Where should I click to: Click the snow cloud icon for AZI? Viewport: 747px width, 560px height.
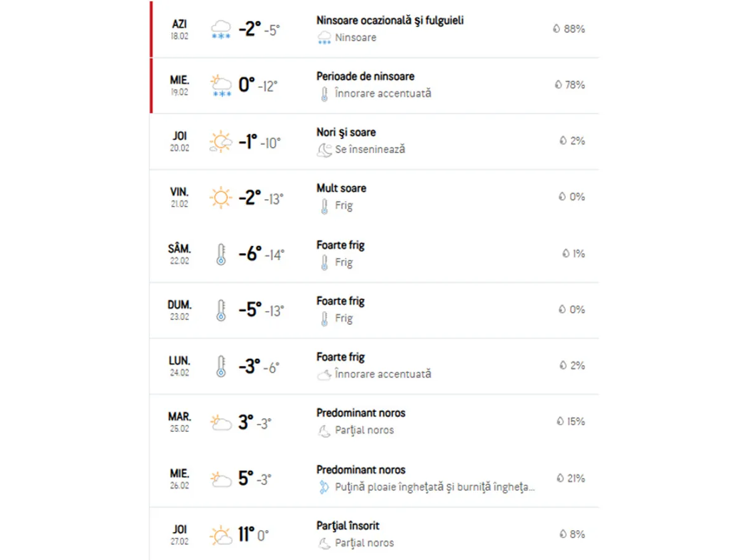(220, 29)
